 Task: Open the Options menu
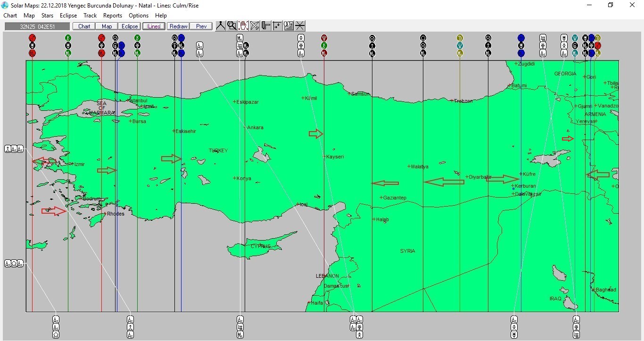click(139, 16)
